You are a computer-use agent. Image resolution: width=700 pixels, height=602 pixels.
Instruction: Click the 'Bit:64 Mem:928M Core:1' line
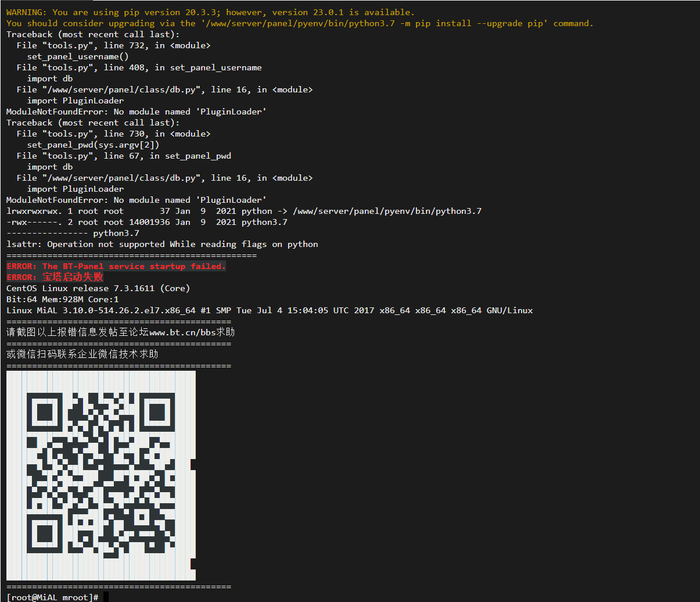(62, 299)
